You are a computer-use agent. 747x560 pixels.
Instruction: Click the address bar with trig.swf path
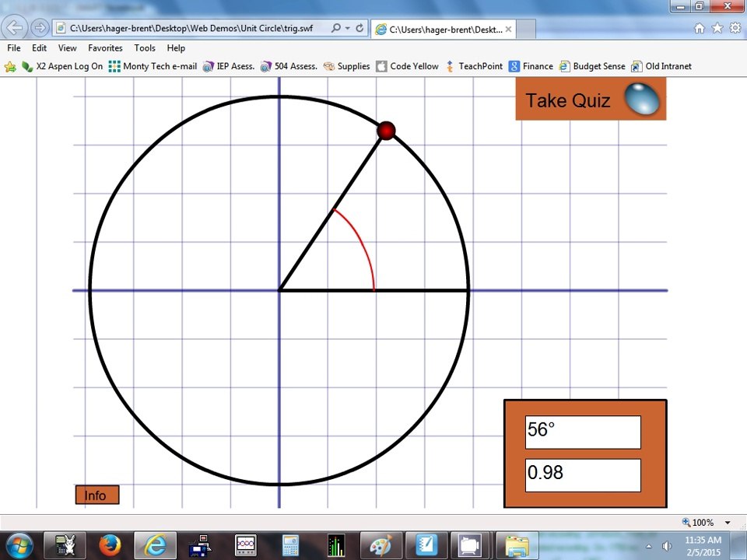[191, 28]
